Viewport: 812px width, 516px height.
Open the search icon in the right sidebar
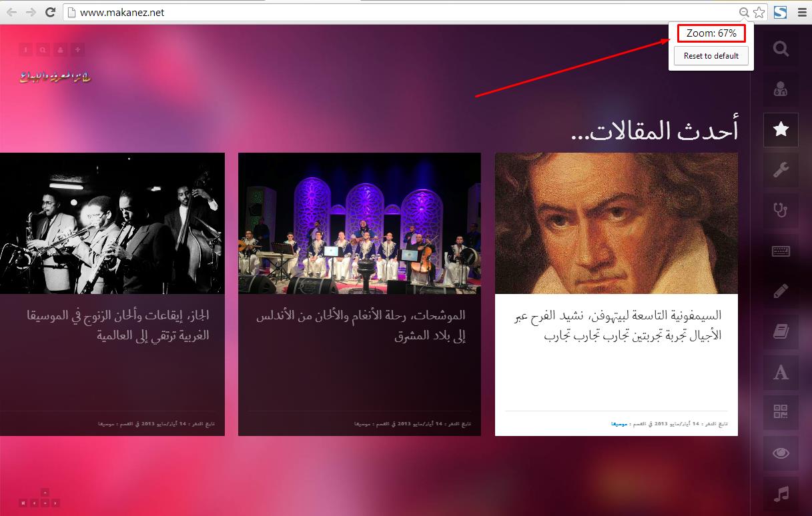(x=781, y=49)
